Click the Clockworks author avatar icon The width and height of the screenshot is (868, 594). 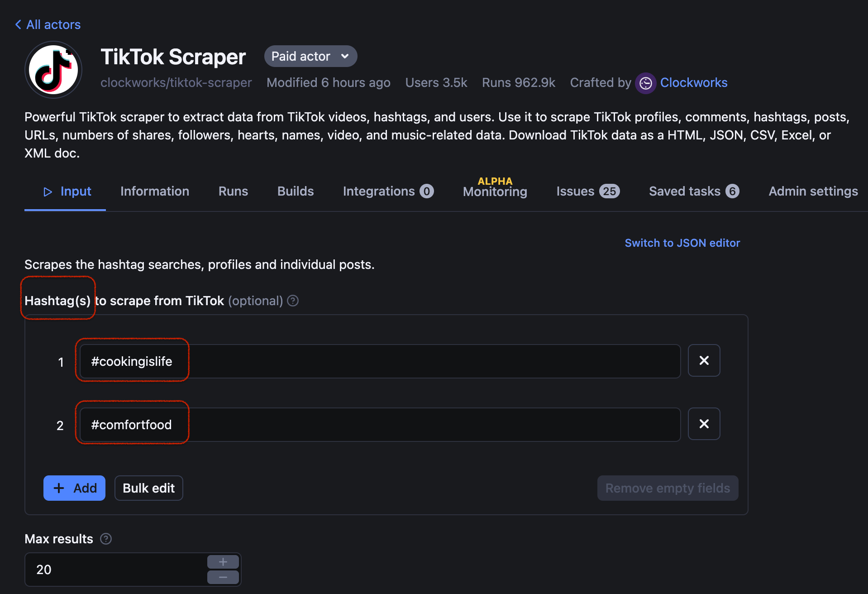coord(645,83)
